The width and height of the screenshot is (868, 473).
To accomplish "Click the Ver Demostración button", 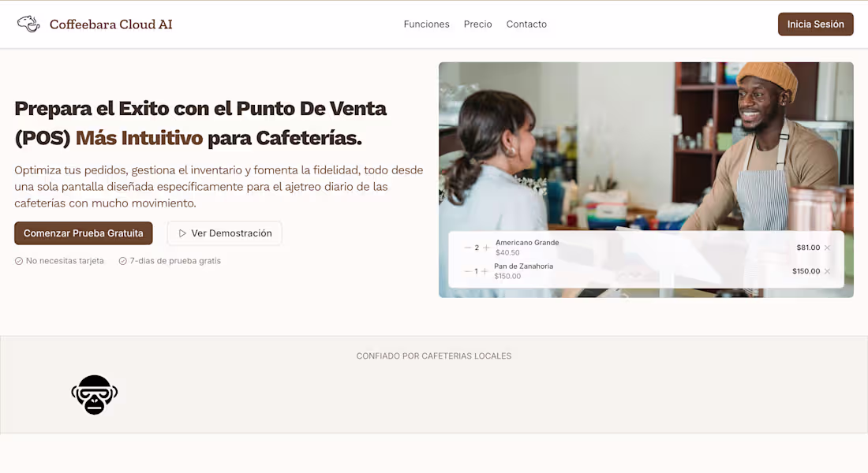I will pos(224,233).
